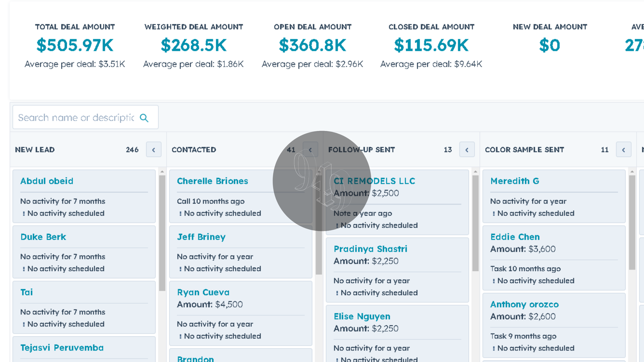Collapse the Color Sample Sent column
The image size is (644, 362).
[624, 150]
